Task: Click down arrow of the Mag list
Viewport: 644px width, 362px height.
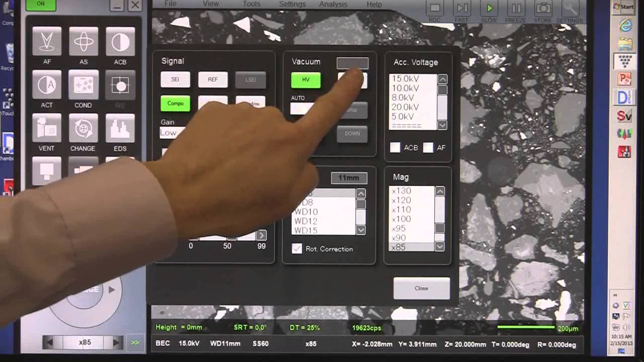Action: pyautogui.click(x=440, y=246)
